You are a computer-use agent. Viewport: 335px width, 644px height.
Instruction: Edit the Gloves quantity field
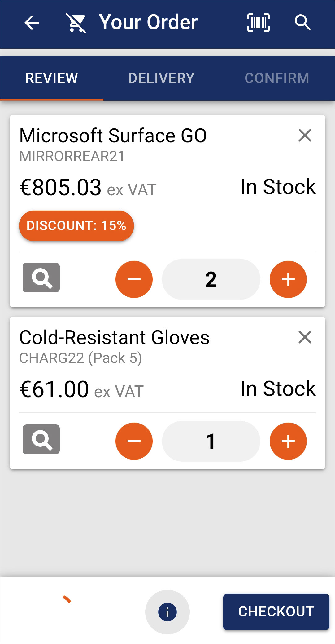click(x=211, y=441)
